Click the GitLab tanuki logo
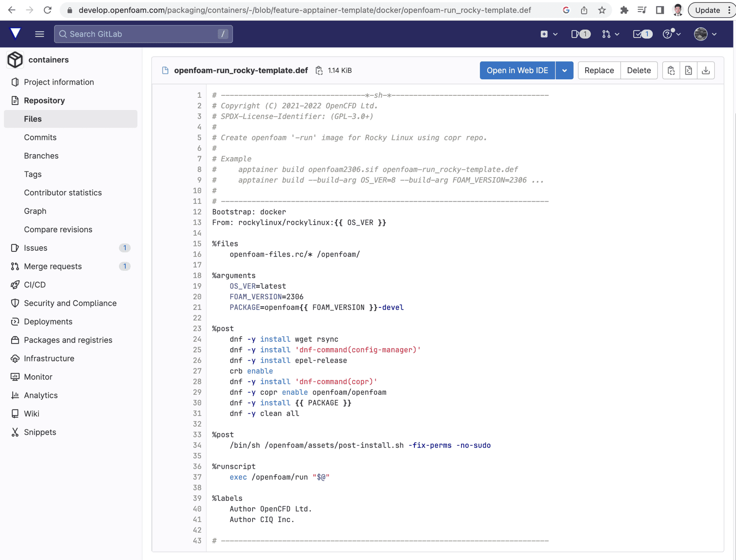The height and width of the screenshot is (560, 736). 15,34
